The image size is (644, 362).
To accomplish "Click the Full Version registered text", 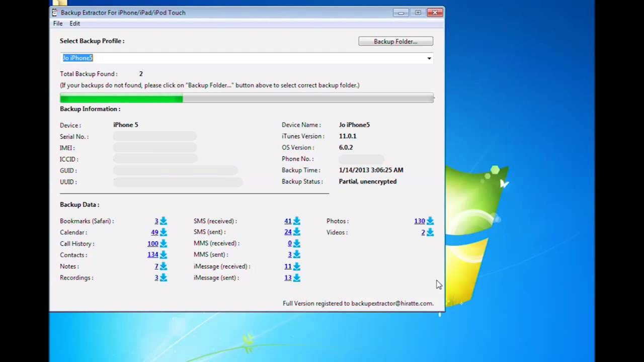I will (x=358, y=304).
